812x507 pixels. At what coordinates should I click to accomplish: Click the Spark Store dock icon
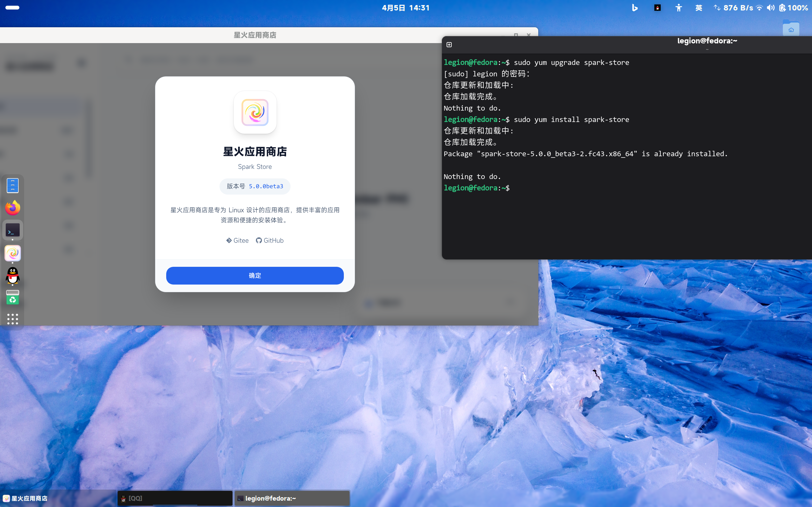[x=13, y=253]
